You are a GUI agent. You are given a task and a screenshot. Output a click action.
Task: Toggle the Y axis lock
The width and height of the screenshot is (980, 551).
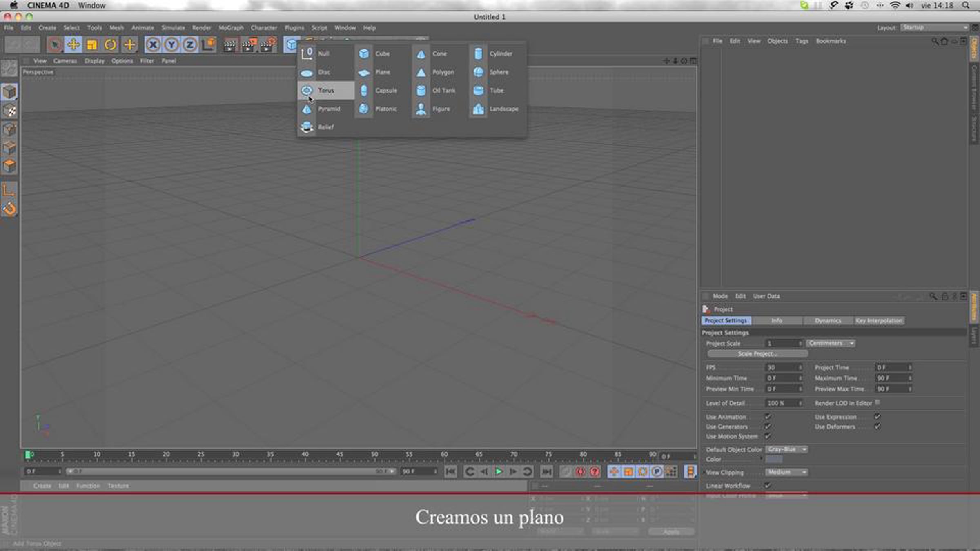pos(171,44)
